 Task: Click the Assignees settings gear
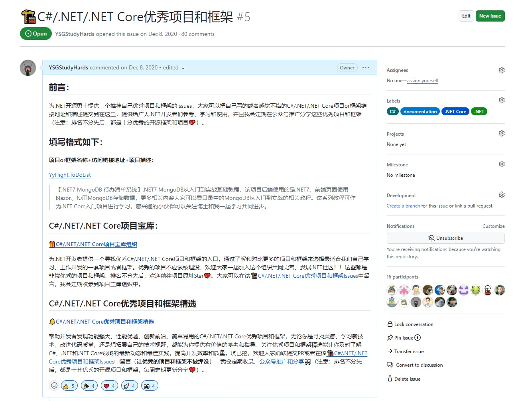click(501, 70)
